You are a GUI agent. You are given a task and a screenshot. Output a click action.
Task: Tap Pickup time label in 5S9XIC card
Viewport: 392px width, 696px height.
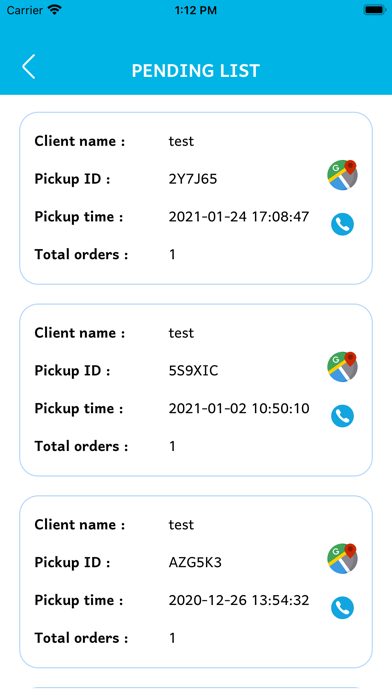(79, 408)
